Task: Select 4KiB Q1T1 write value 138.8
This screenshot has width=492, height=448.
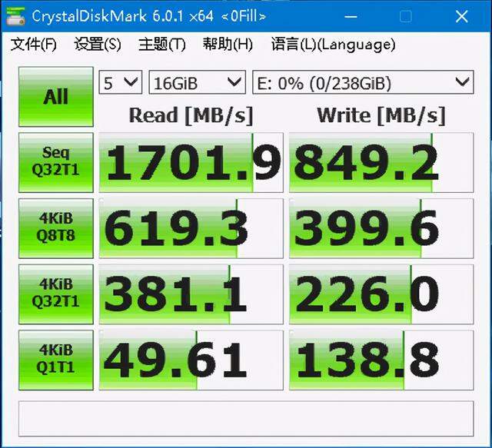Action: (381, 360)
